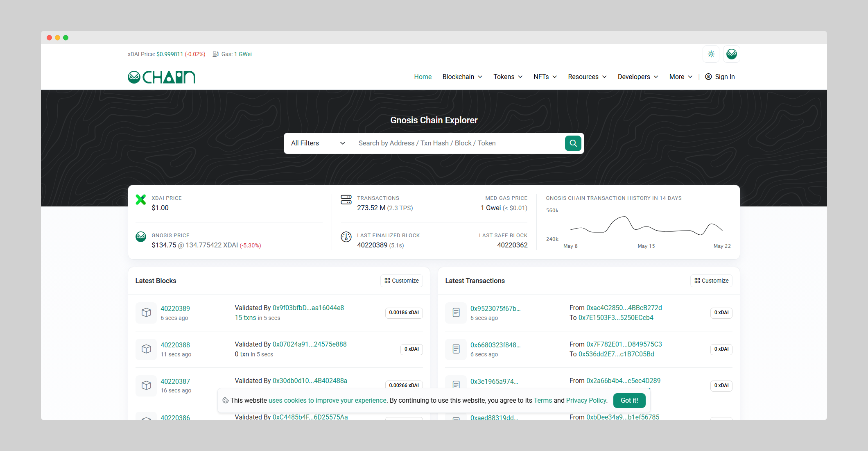Open the 15 txns link

(245, 317)
